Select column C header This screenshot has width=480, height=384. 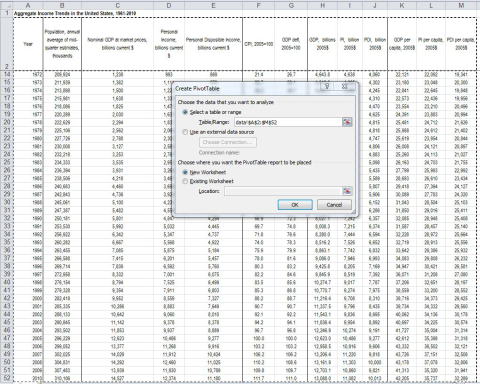click(x=117, y=6)
